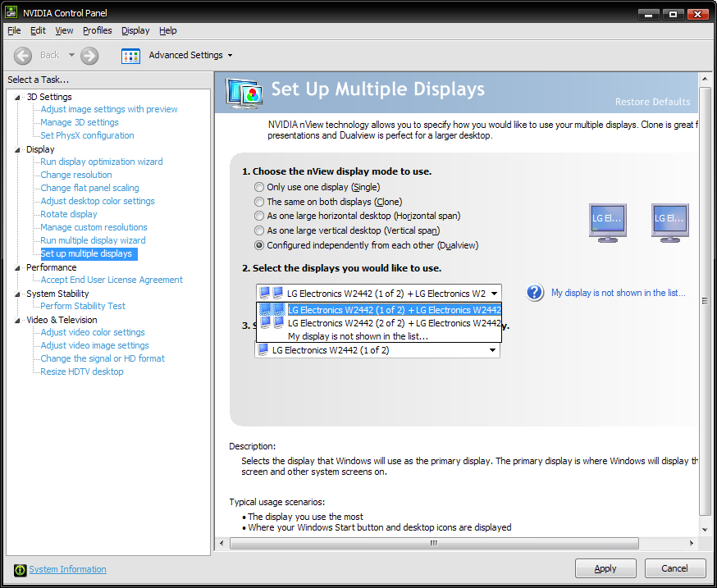Click 'My display is not shown in the list...' link

(x=619, y=293)
